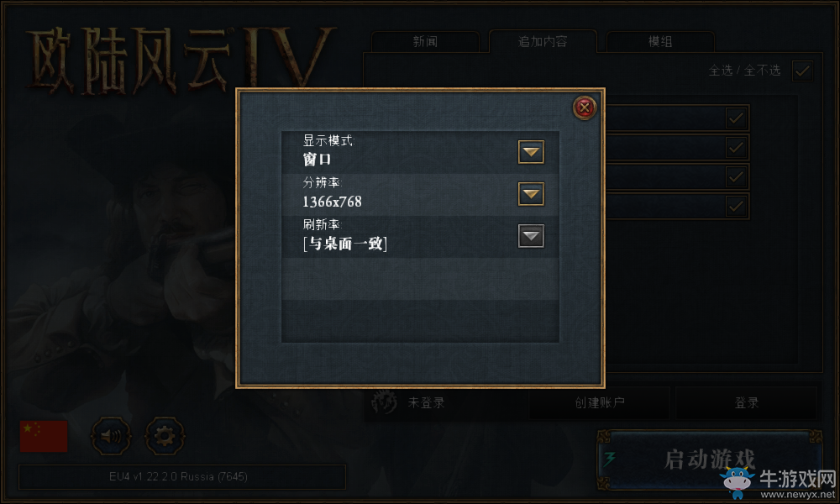
Task: Open the gear settings icon
Action: click(x=165, y=437)
